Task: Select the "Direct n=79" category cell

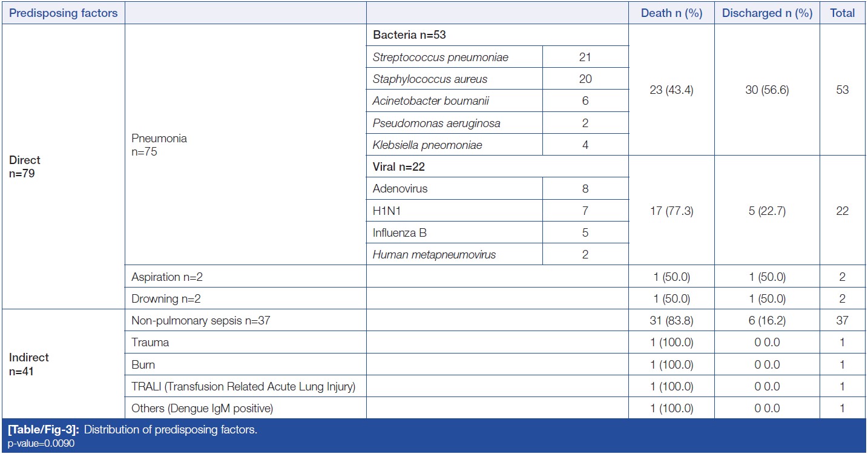Action: tap(25, 166)
